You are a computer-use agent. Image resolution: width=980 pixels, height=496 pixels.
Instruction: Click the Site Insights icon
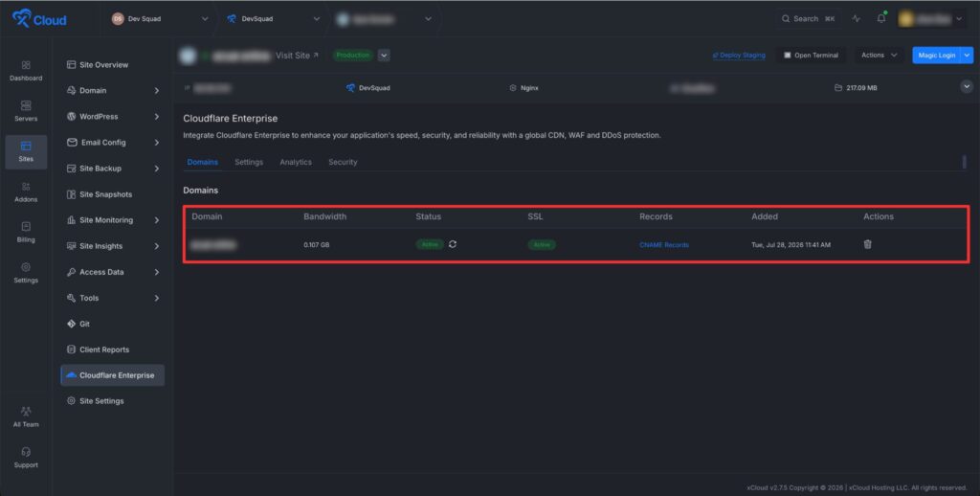point(71,246)
